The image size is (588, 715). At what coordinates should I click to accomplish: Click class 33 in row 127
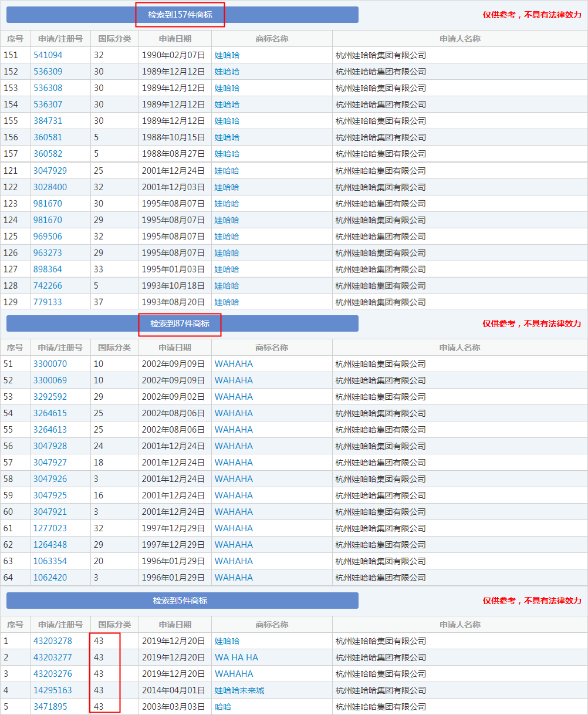[x=99, y=269]
